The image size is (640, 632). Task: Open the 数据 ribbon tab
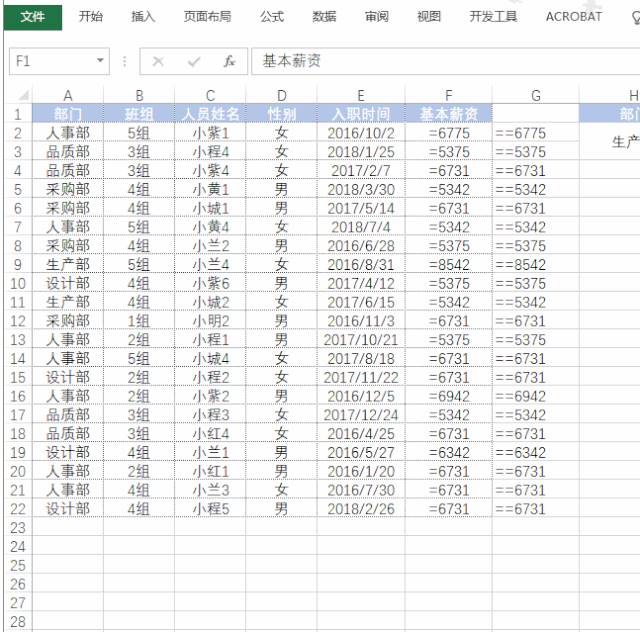[324, 17]
